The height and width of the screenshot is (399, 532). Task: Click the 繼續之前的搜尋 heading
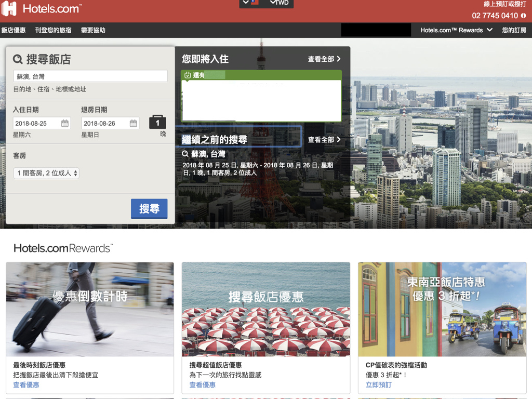click(x=215, y=139)
